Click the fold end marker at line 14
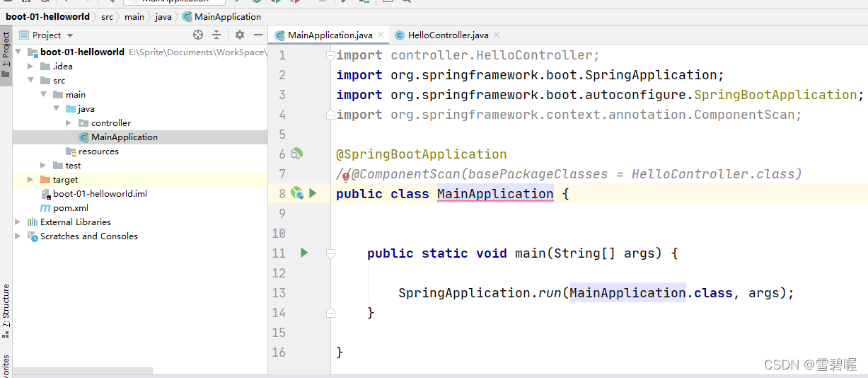This screenshot has height=378, width=868. click(x=330, y=312)
